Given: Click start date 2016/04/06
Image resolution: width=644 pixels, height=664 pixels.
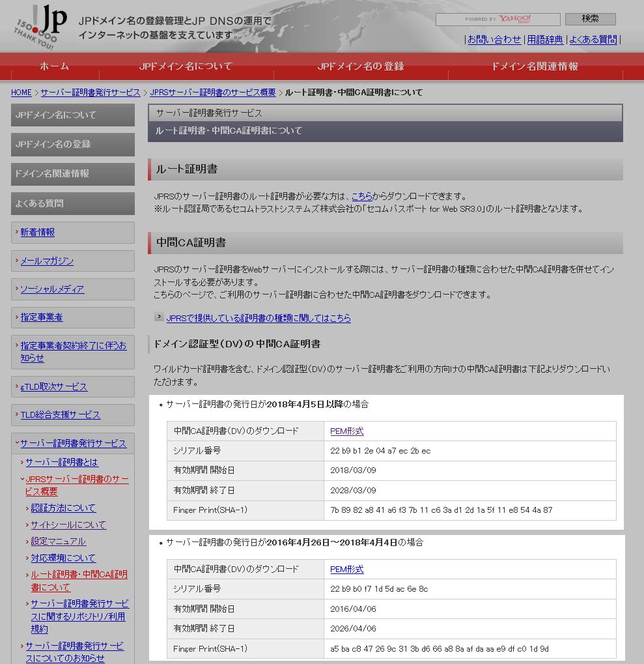Looking at the screenshot, I should [x=353, y=609].
